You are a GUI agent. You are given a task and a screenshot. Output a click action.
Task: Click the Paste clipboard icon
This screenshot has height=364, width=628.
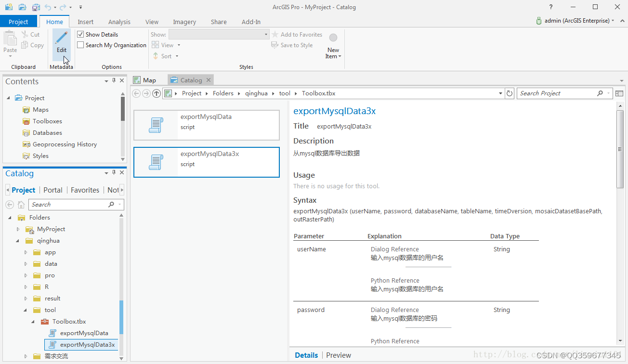pyautogui.click(x=10, y=38)
